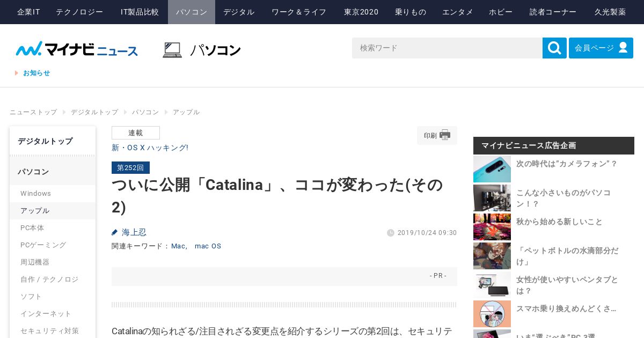
Task: Open the Mac keyword link
Action: click(x=178, y=246)
